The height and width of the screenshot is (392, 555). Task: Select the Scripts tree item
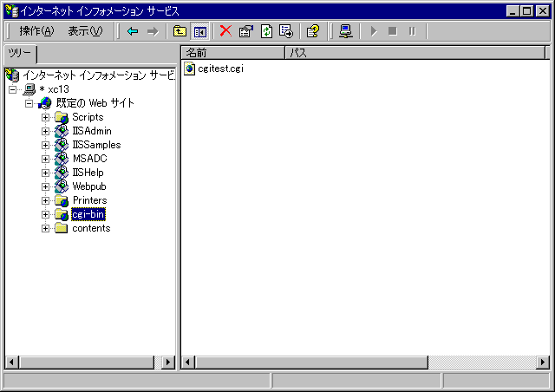(x=88, y=117)
